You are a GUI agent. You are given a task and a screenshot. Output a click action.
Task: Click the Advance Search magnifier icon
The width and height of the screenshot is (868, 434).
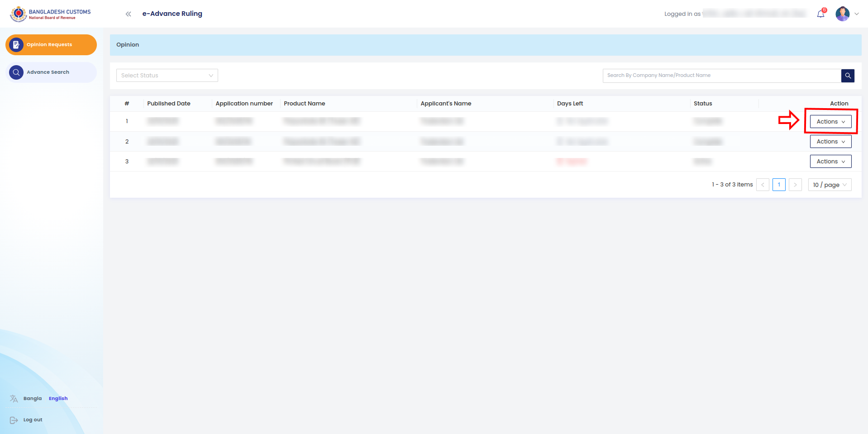[16, 72]
